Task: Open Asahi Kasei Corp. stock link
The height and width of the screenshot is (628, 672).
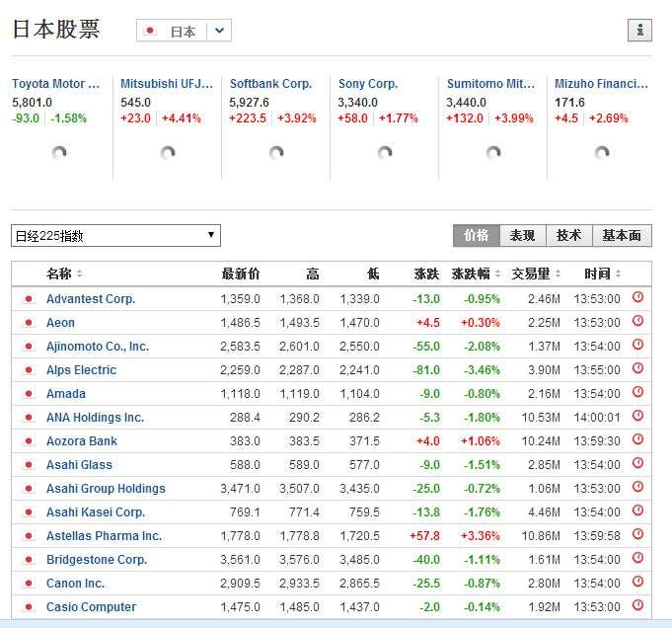Action: tap(96, 512)
